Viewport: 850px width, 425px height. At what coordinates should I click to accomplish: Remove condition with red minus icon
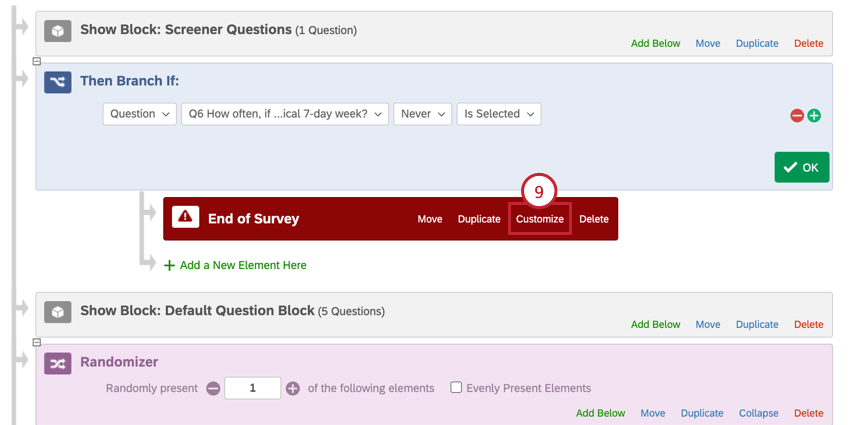[x=797, y=116]
